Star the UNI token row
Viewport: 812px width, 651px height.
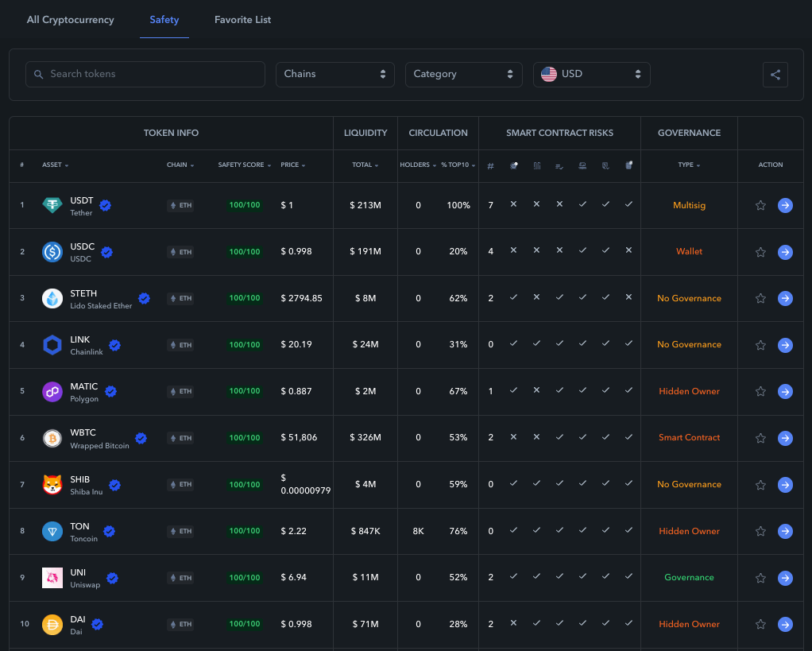[760, 578]
